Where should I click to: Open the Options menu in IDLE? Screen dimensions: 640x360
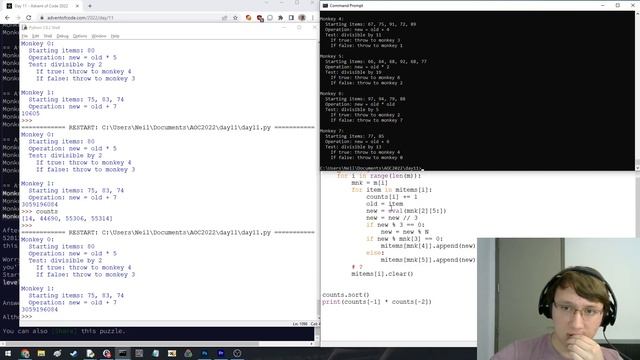pyautogui.click(x=80, y=36)
